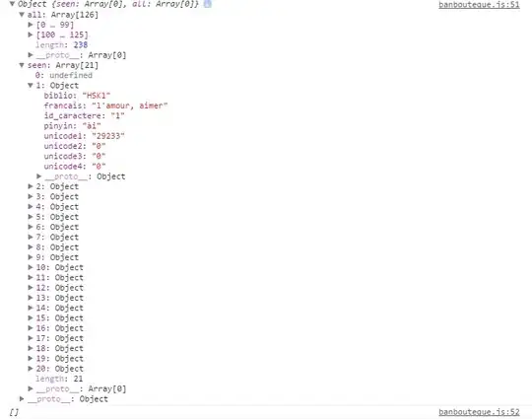
Task: Open banbouteque.js:51 source link
Action: 479,4
